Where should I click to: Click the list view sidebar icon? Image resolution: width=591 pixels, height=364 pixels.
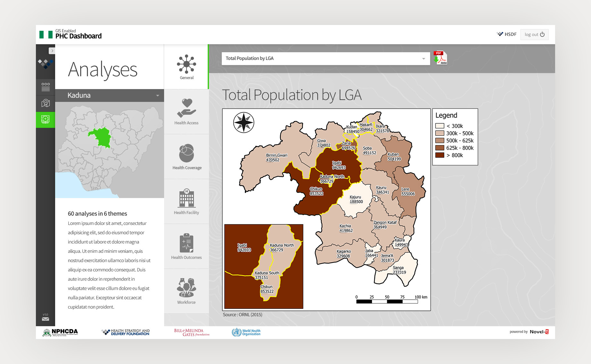pos(46,87)
